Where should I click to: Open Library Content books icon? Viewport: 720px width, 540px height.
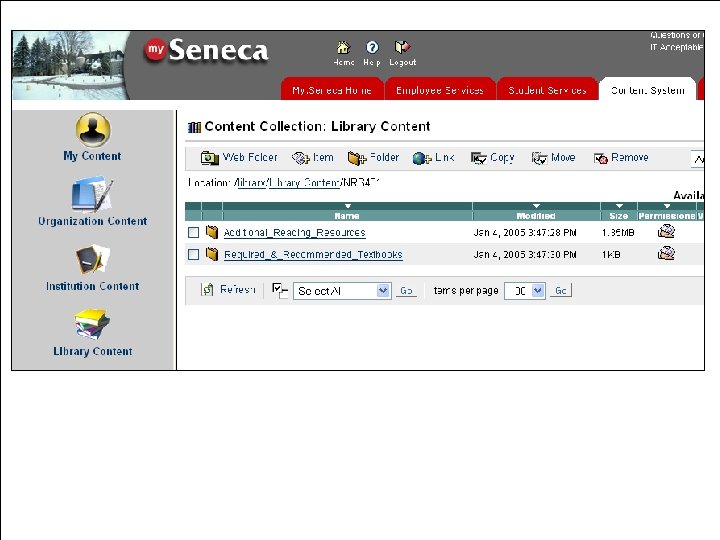point(92,324)
